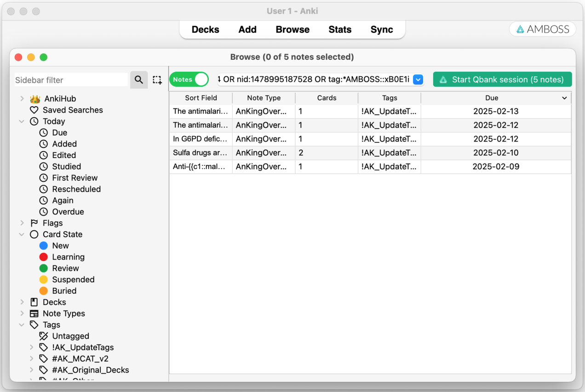
Task: Click the Flags flag icon
Action: click(34, 223)
